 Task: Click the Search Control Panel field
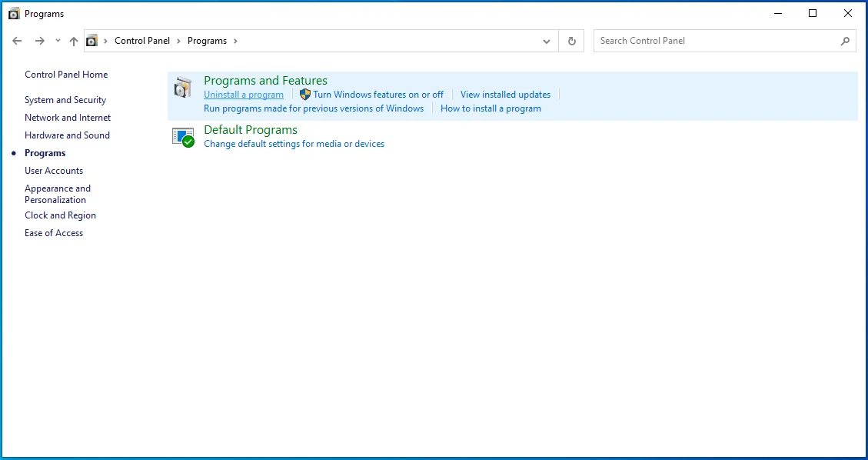[x=725, y=41]
